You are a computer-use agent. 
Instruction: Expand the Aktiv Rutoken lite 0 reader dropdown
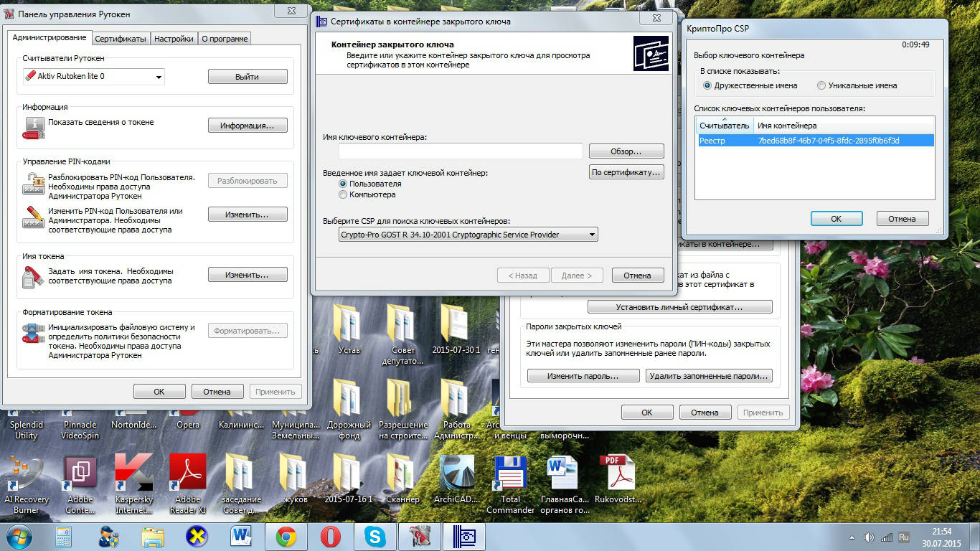tap(159, 77)
